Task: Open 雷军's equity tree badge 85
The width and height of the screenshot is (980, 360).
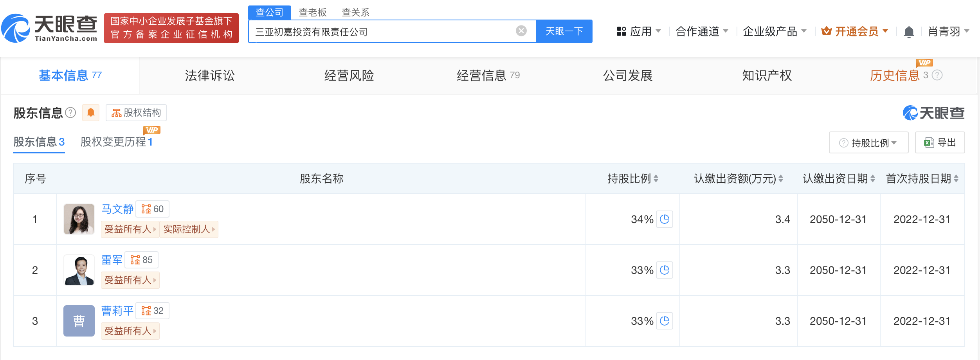Action: [x=141, y=260]
